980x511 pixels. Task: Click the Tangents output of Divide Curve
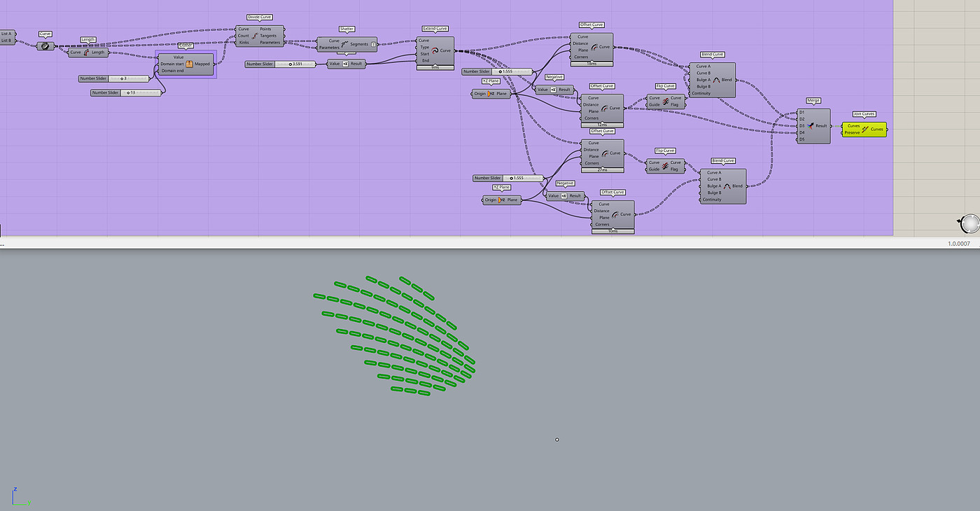click(268, 36)
